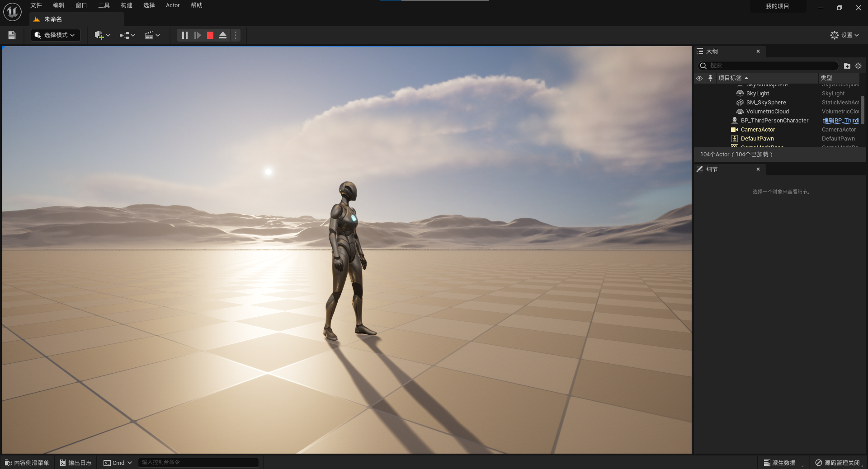
Task: Open the 文件 menu
Action: (x=36, y=5)
